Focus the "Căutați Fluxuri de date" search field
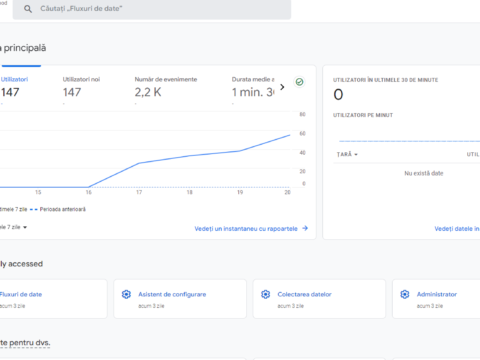This screenshot has width=480, height=360. (x=152, y=9)
